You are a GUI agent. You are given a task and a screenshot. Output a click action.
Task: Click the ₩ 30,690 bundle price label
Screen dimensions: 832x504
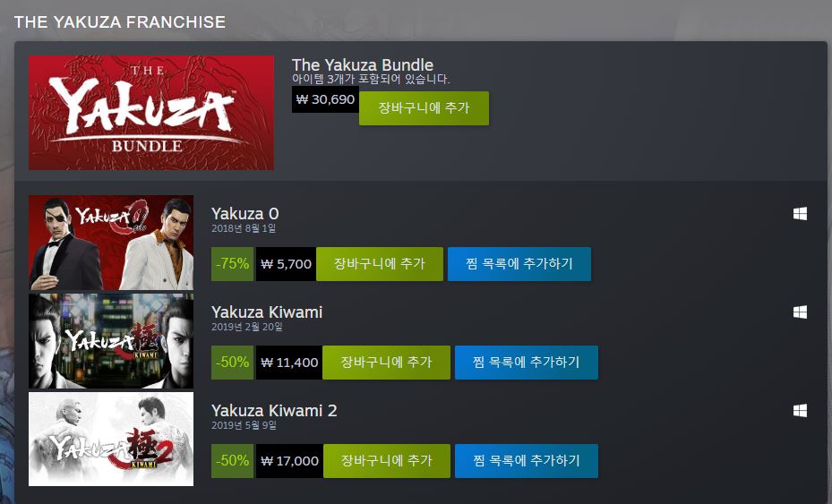[325, 99]
